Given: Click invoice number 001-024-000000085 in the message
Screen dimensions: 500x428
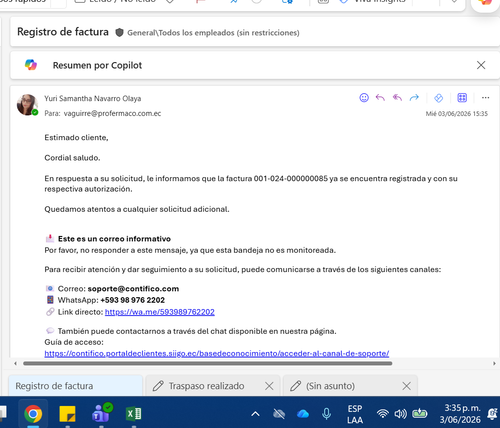Looking at the screenshot, I should (291, 179).
